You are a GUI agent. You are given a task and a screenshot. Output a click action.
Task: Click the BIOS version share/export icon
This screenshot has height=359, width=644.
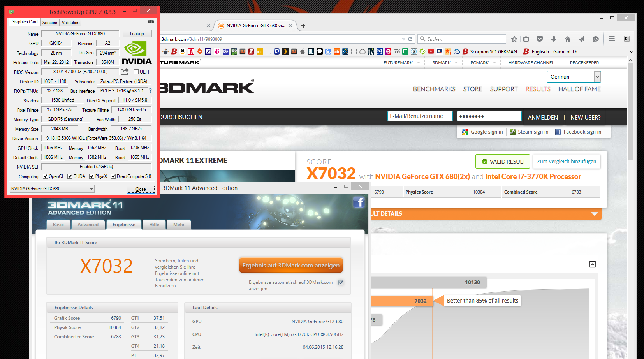pyautogui.click(x=125, y=72)
